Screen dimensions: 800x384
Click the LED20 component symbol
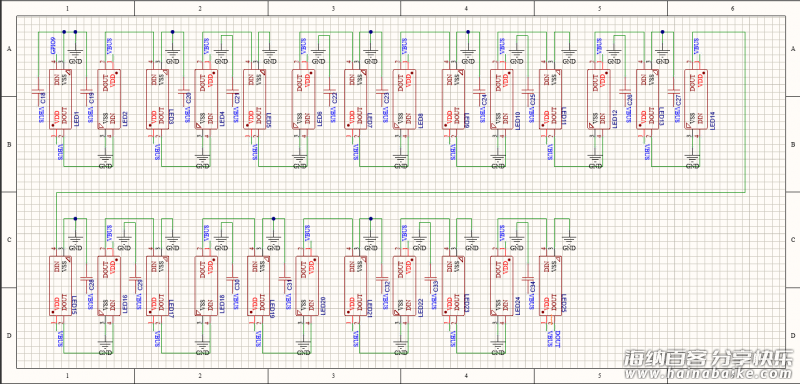307,286
